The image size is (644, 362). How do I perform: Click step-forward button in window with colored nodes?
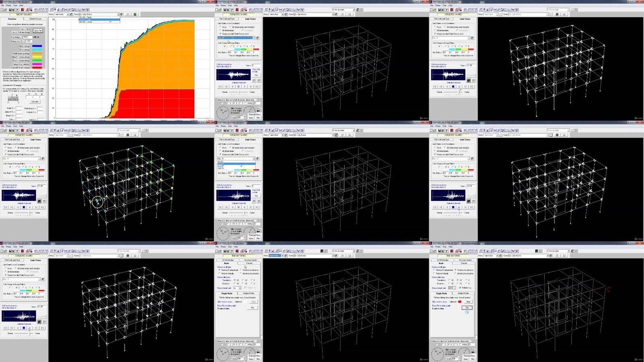point(36,207)
